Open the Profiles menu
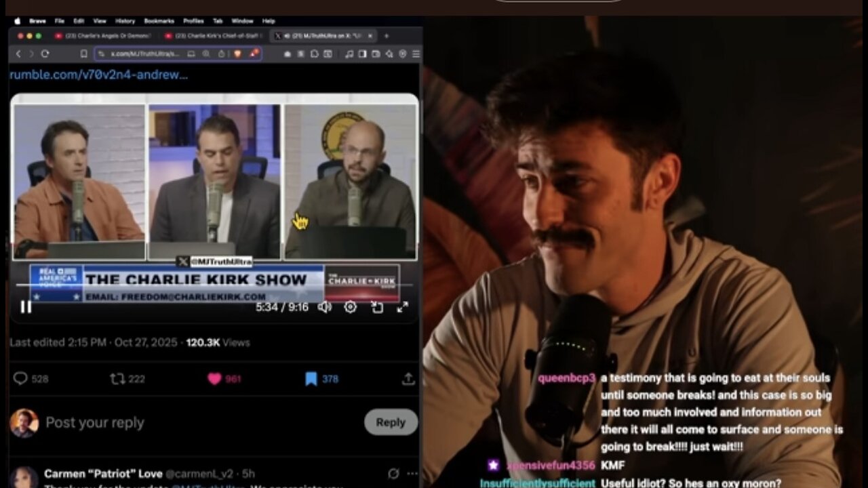The height and width of the screenshot is (488, 868). [x=193, y=21]
